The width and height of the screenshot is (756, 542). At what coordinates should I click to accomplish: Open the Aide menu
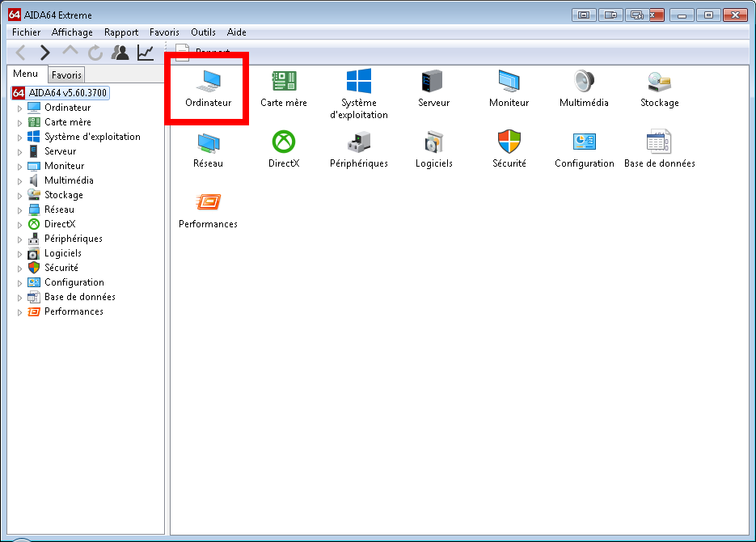point(236,32)
